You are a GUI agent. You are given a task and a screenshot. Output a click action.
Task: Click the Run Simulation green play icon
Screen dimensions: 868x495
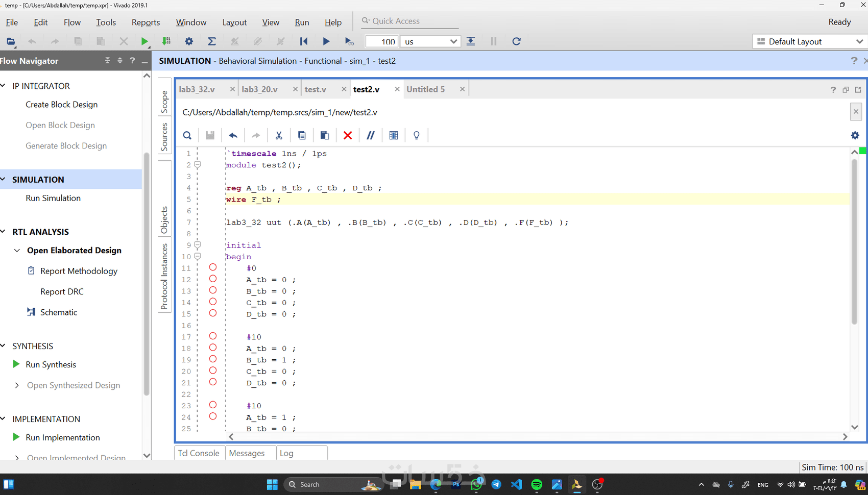144,41
